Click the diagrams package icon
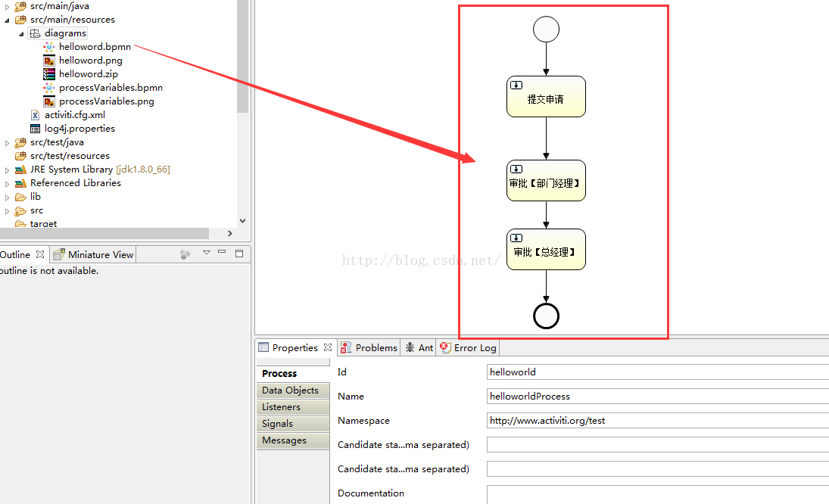Screen dimensions: 829x504 35,33
